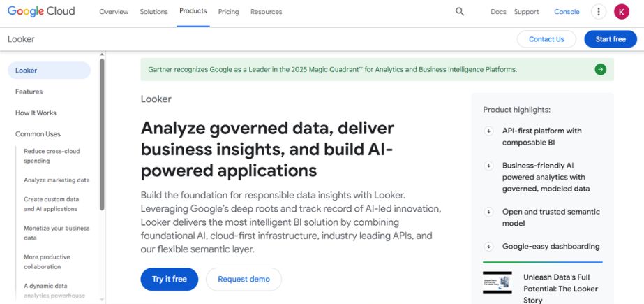Click the Product highlights heading

point(516,110)
